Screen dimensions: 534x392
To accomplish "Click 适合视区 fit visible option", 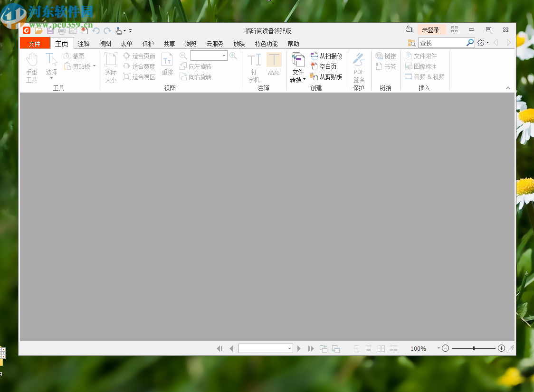I will [x=139, y=77].
